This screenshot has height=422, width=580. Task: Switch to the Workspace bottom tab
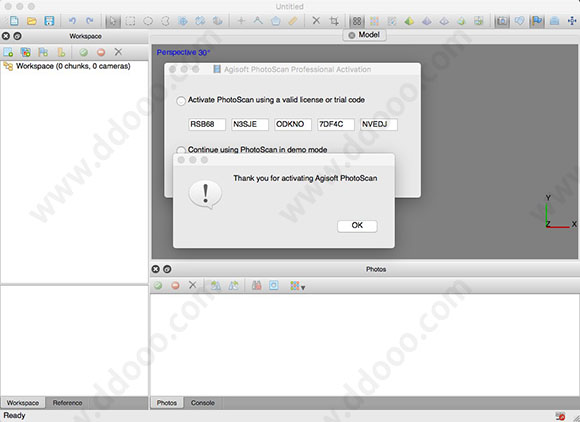point(23,403)
